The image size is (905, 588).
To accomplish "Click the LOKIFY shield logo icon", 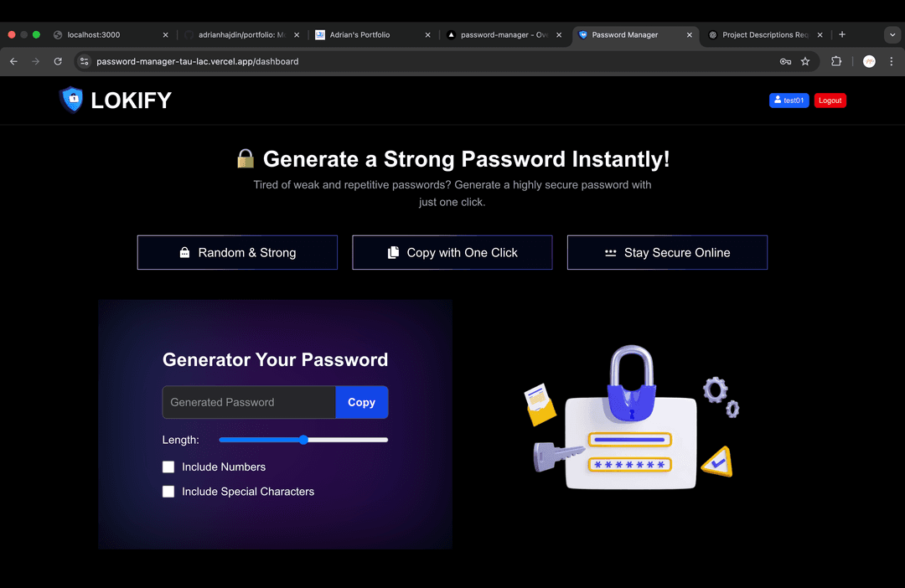I will point(71,100).
